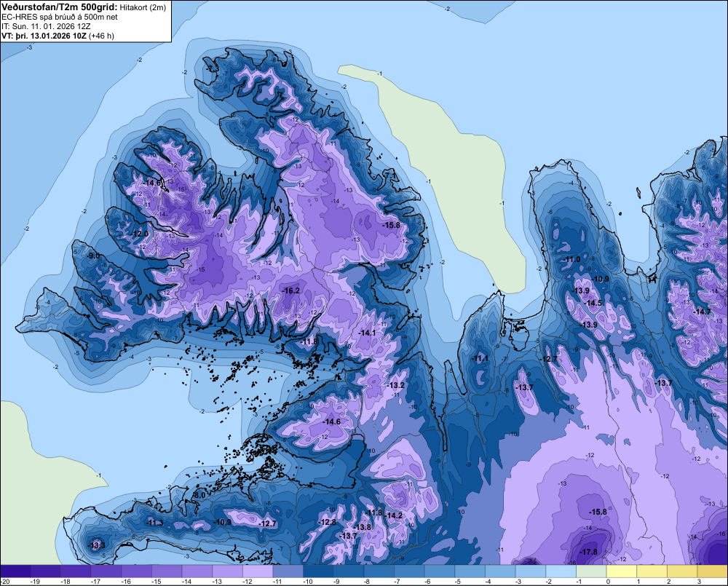Choose the legend swatch between -12 and -11
Viewport: 728px width, 586px height.
coord(258,571)
